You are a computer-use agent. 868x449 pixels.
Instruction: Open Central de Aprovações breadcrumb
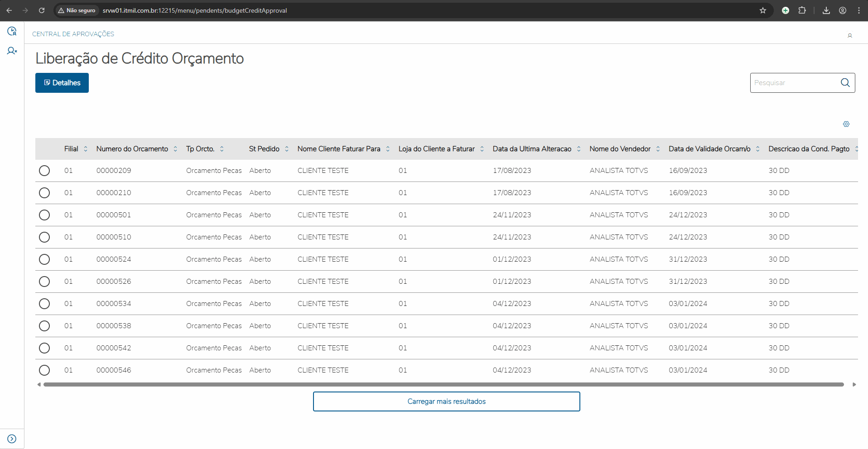73,34
